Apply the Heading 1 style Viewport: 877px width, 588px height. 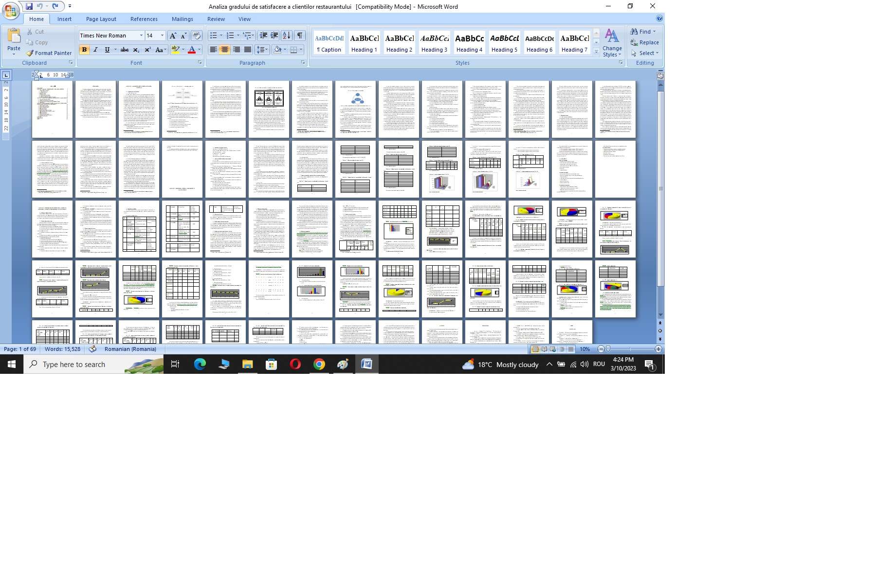coord(364,43)
